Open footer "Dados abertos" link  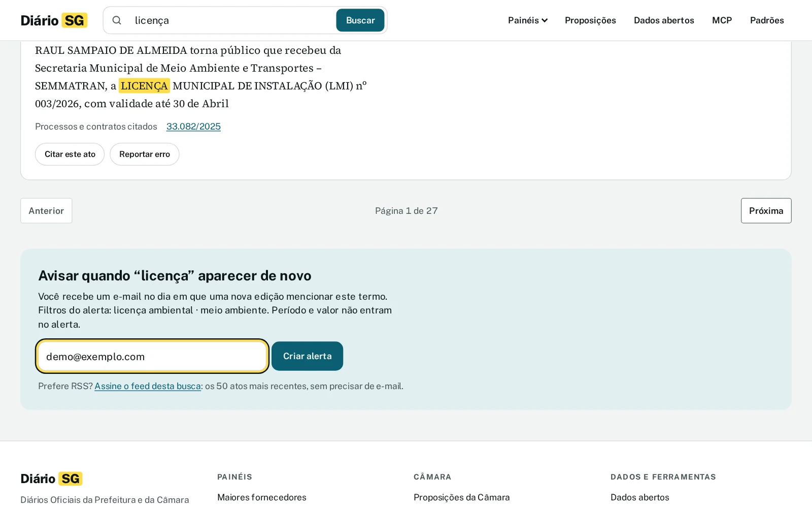tap(639, 497)
